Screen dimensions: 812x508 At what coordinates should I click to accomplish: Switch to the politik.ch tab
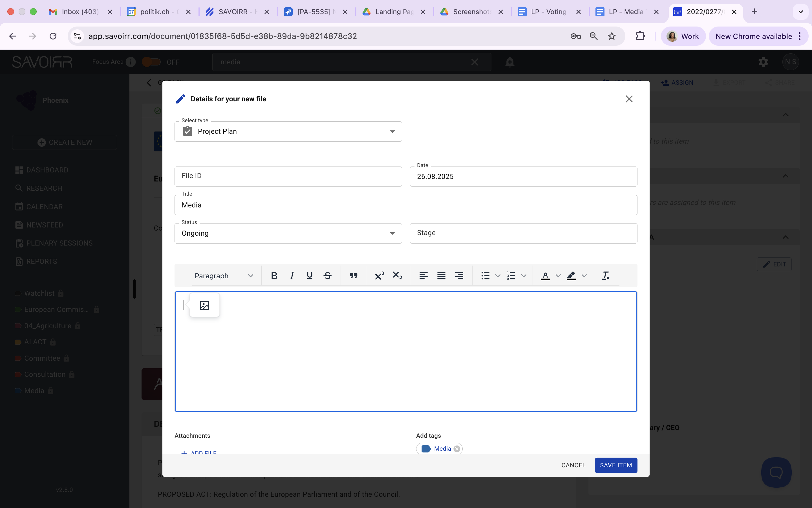(159, 12)
